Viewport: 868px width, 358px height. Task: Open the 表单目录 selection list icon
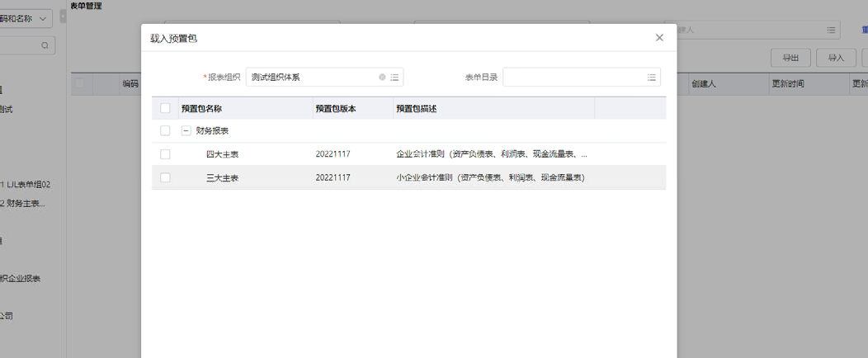[652, 78]
